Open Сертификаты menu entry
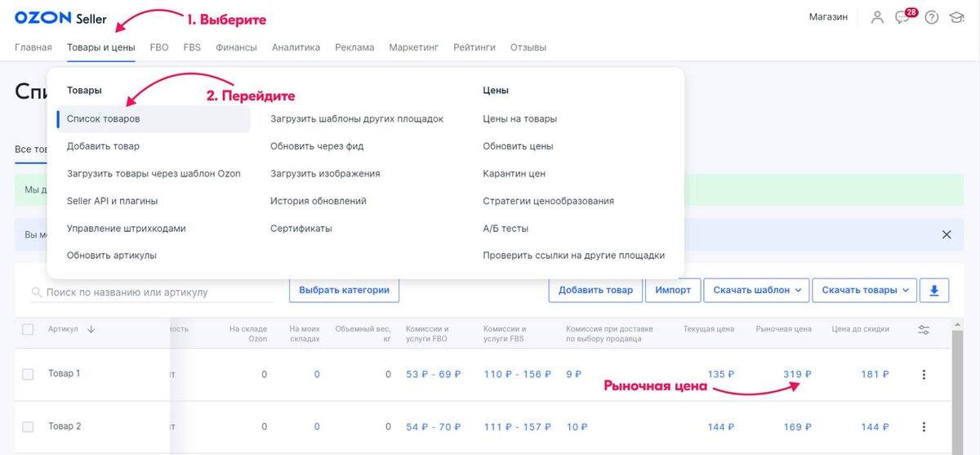The width and height of the screenshot is (980, 455). coord(301,229)
